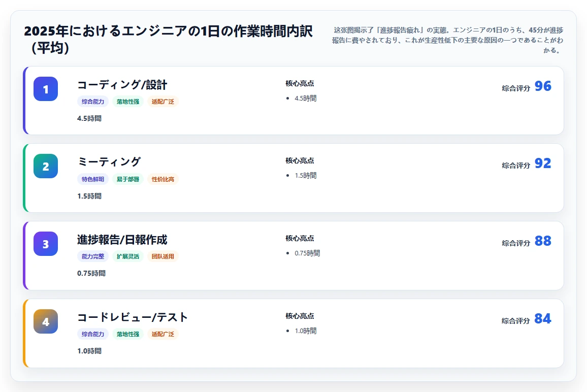Click 核心亮点 heading in 進捗報告/日報作成 card
This screenshot has height=392, width=587.
(300, 238)
